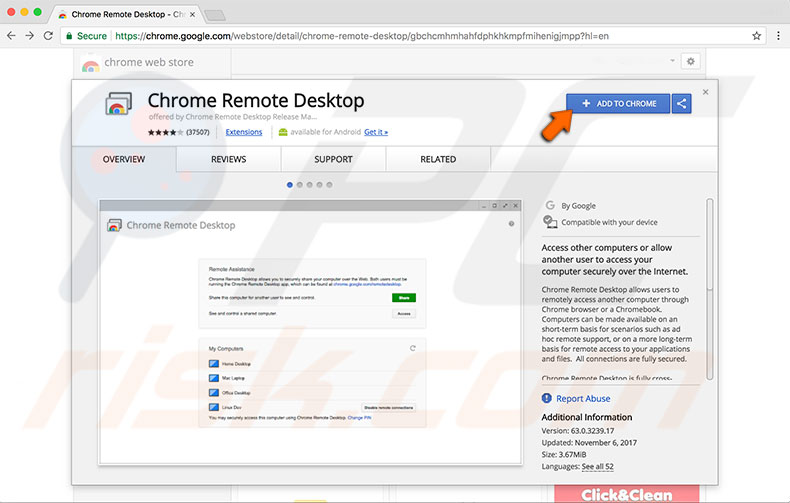This screenshot has width=790, height=503.
Task: Click the By Google label
Action: [x=578, y=206]
